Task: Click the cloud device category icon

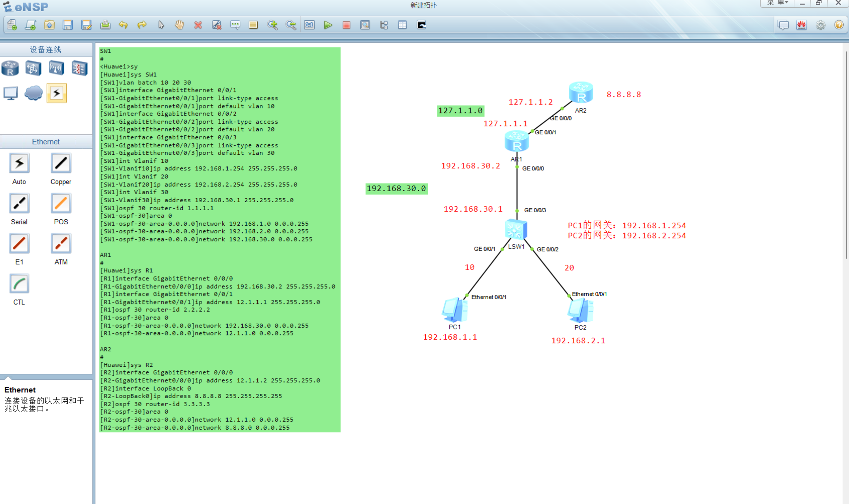Action: [x=33, y=93]
